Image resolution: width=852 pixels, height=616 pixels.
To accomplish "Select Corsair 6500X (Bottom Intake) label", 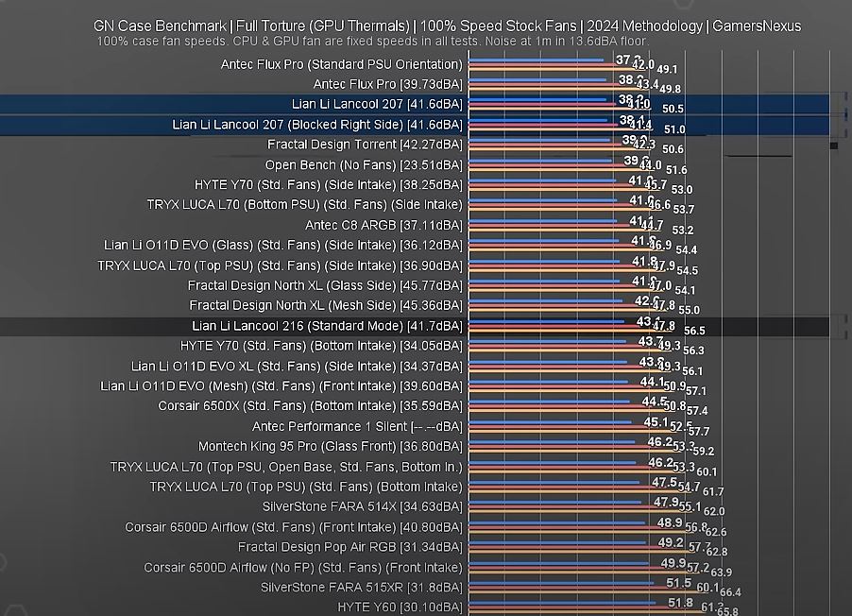I will 310,406.
